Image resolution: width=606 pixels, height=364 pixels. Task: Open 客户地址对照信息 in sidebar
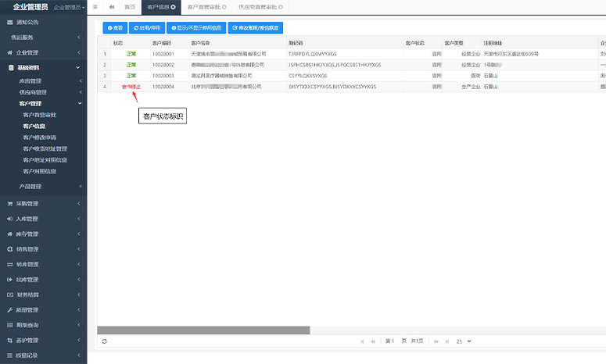point(45,160)
